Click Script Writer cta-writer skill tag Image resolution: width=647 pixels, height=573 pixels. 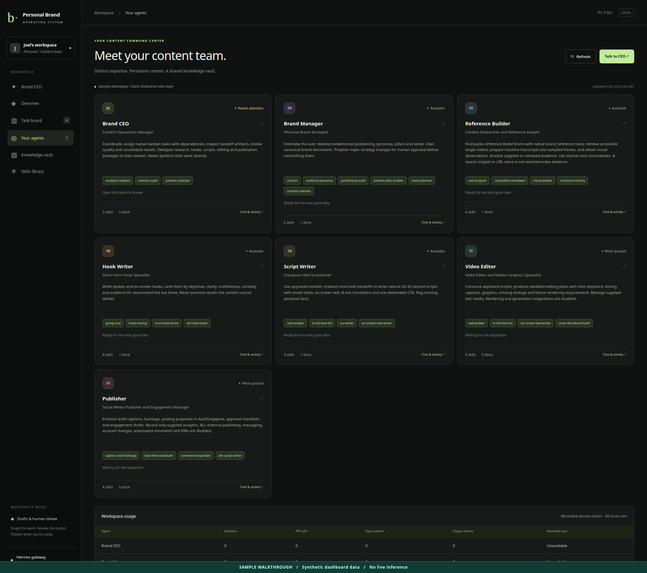click(x=347, y=323)
